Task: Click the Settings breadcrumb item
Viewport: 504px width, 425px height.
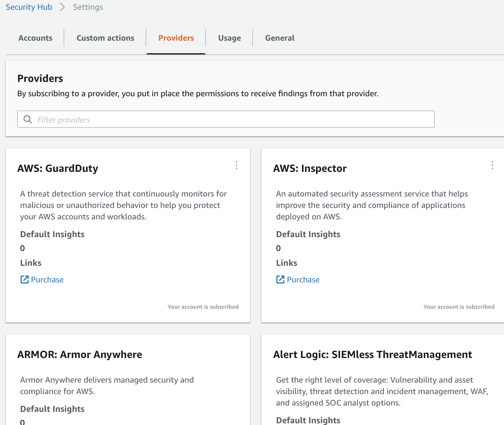Action: click(x=88, y=7)
